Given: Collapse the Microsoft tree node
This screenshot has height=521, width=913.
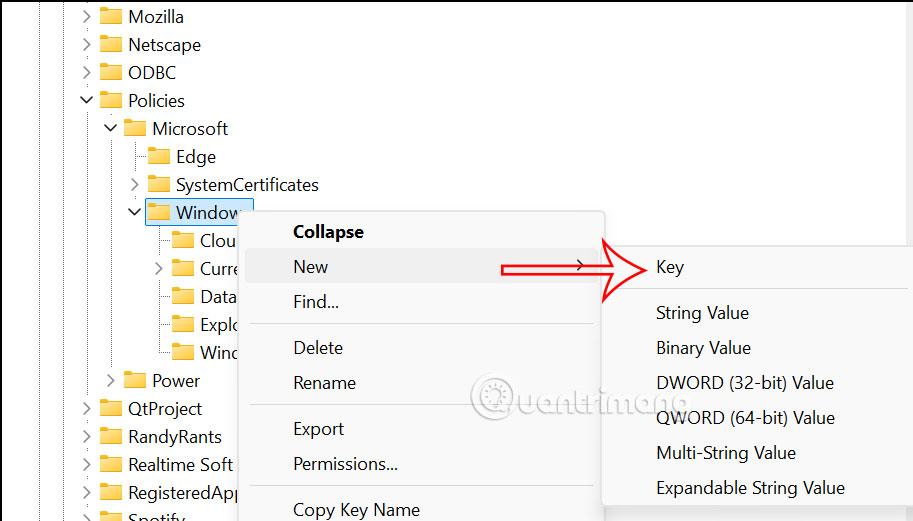Looking at the screenshot, I should pyautogui.click(x=110, y=128).
